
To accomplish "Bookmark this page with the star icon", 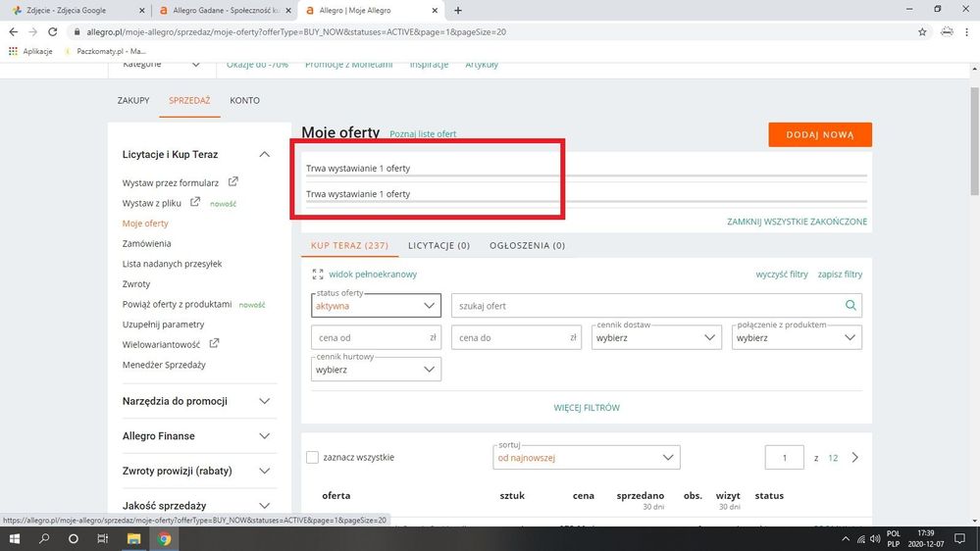I will pos(922,31).
